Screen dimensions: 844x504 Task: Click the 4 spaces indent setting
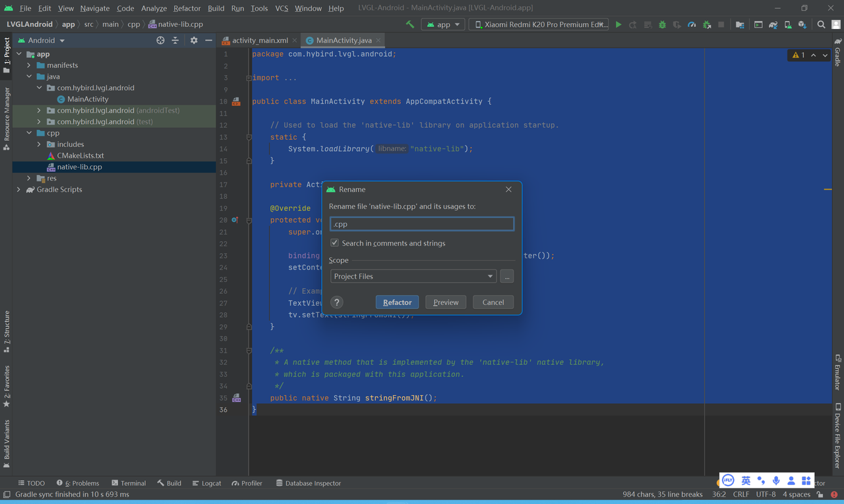(797, 494)
